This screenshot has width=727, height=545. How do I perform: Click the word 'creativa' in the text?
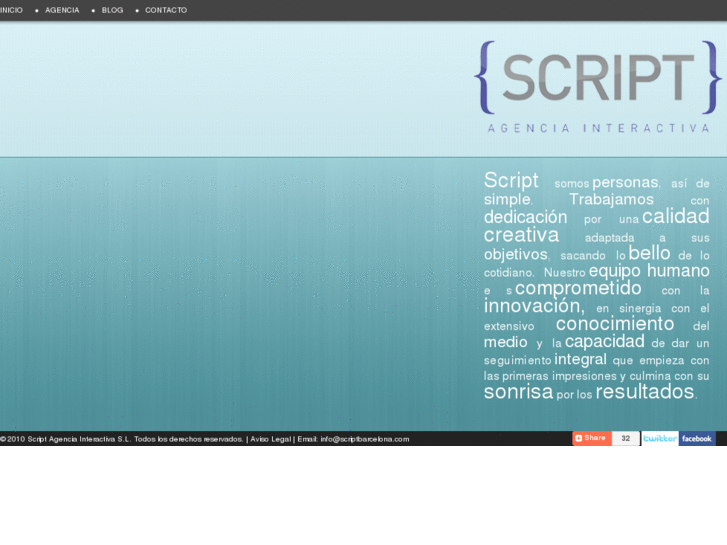(x=521, y=235)
